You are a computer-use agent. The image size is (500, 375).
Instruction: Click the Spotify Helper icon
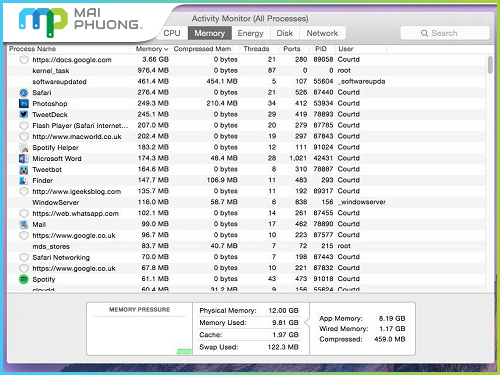24,148
